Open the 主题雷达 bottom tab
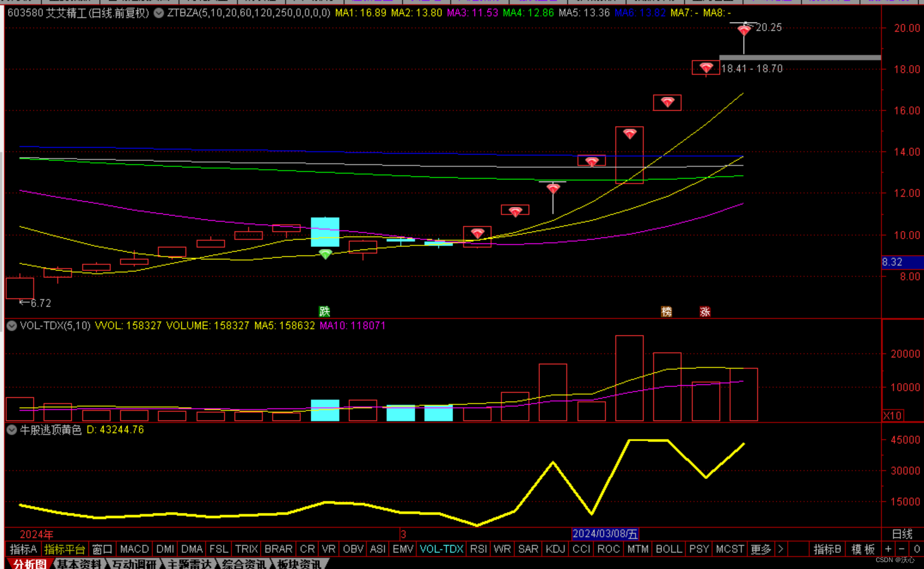 click(189, 564)
